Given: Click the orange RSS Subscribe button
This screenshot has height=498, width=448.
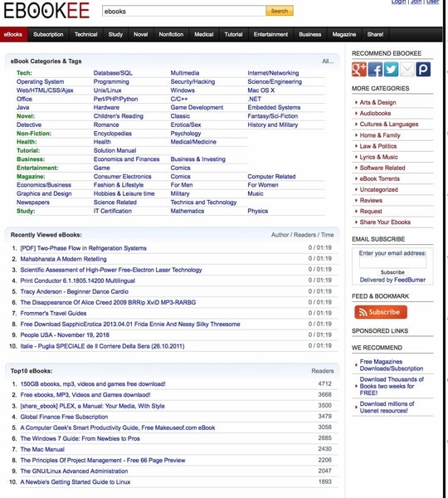Looking at the screenshot, I should [381, 312].
